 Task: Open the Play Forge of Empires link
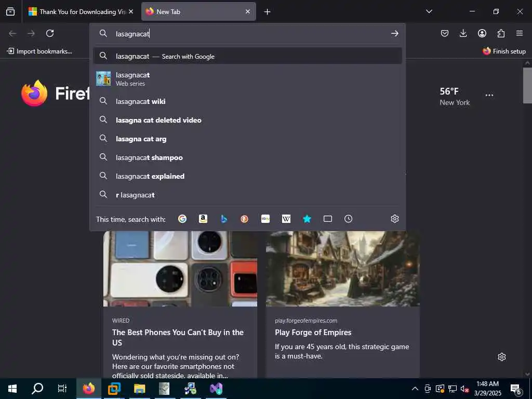pos(313,332)
